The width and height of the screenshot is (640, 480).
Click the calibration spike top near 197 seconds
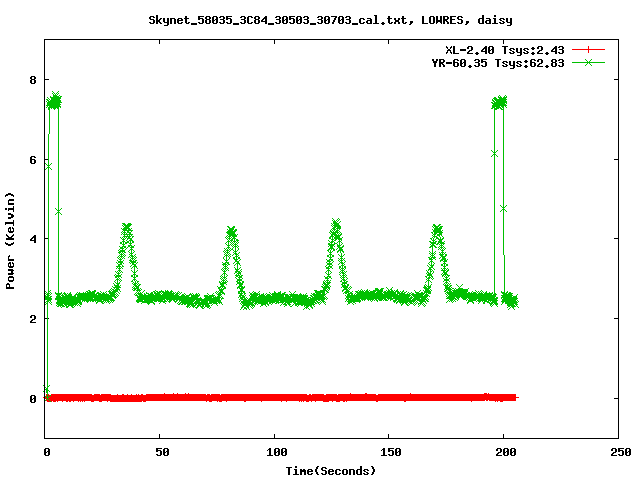(x=499, y=102)
